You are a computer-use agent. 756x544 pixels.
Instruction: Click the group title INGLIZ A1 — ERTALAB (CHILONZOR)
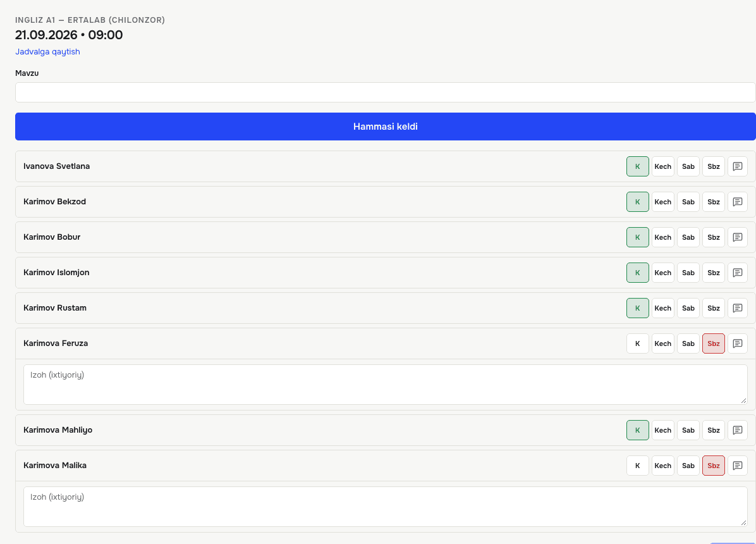[90, 20]
